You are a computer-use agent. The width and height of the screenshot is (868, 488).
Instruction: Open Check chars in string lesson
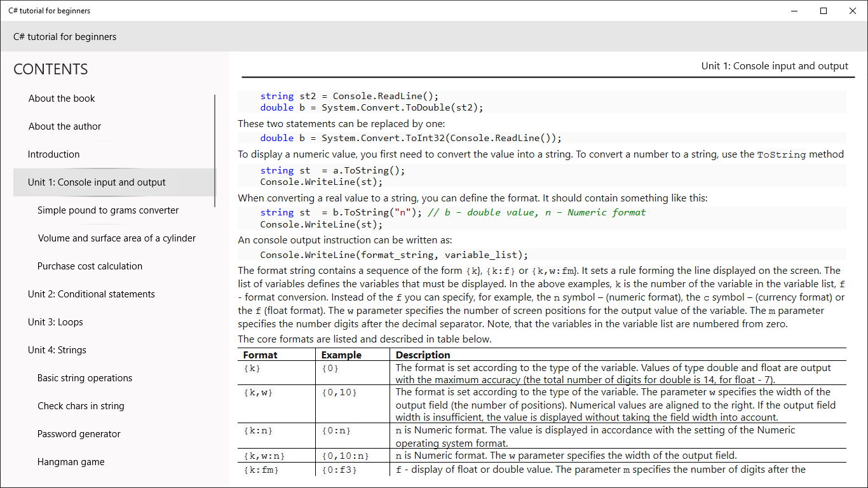(x=114, y=406)
